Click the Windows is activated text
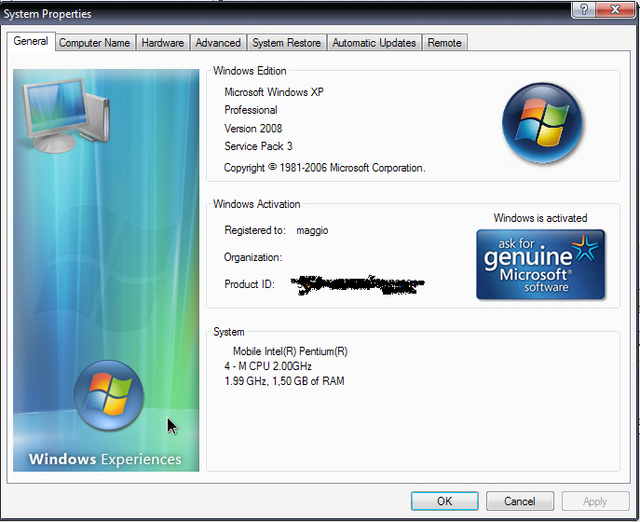This screenshot has height=522, width=640. (540, 218)
